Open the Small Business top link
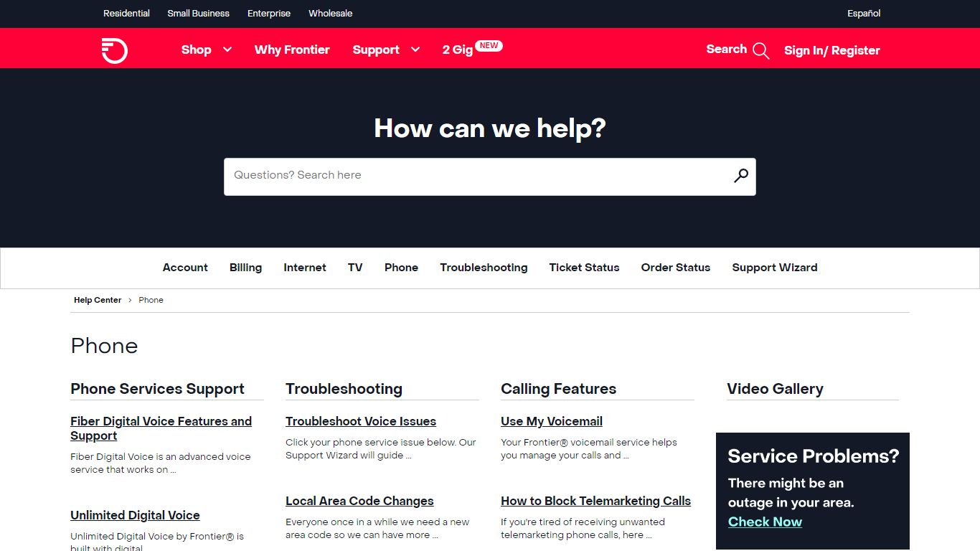Image resolution: width=980 pixels, height=551 pixels. tap(199, 14)
